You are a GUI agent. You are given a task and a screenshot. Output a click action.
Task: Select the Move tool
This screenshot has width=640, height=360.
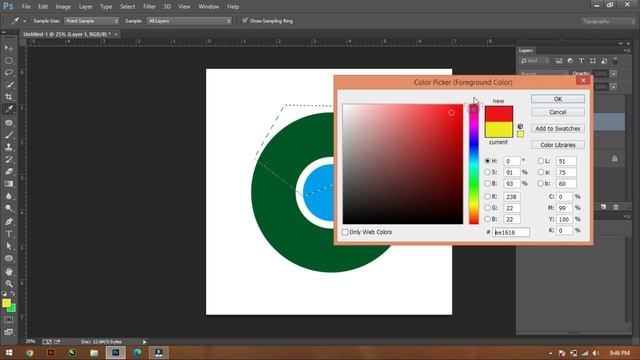click(9, 48)
